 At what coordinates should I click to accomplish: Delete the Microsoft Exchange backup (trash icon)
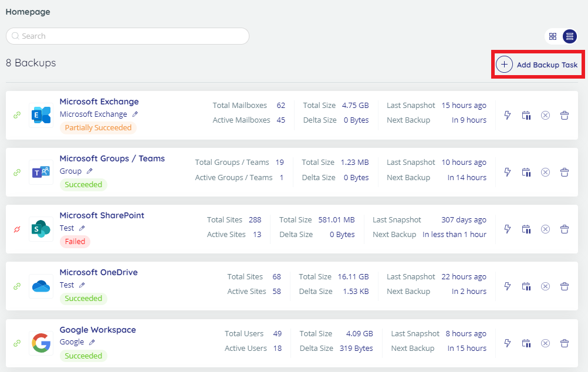coord(565,115)
